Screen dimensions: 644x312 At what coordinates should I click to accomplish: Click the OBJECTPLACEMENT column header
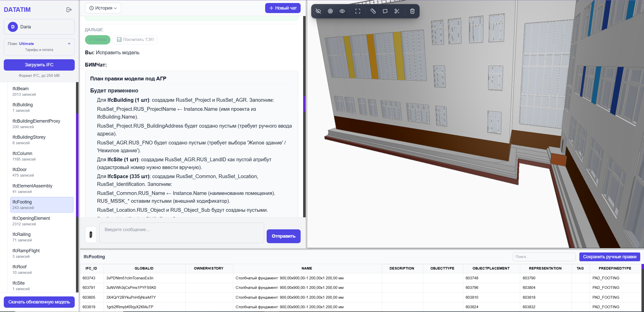pos(491,268)
